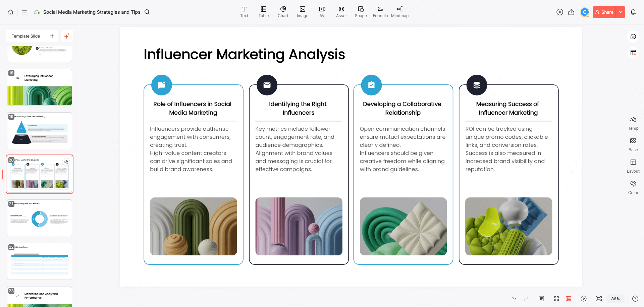
Task: Expand the Share dropdown arrow
Action: 621,12
